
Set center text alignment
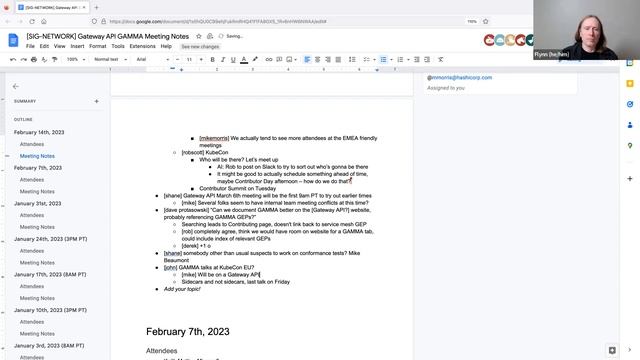[318, 60]
